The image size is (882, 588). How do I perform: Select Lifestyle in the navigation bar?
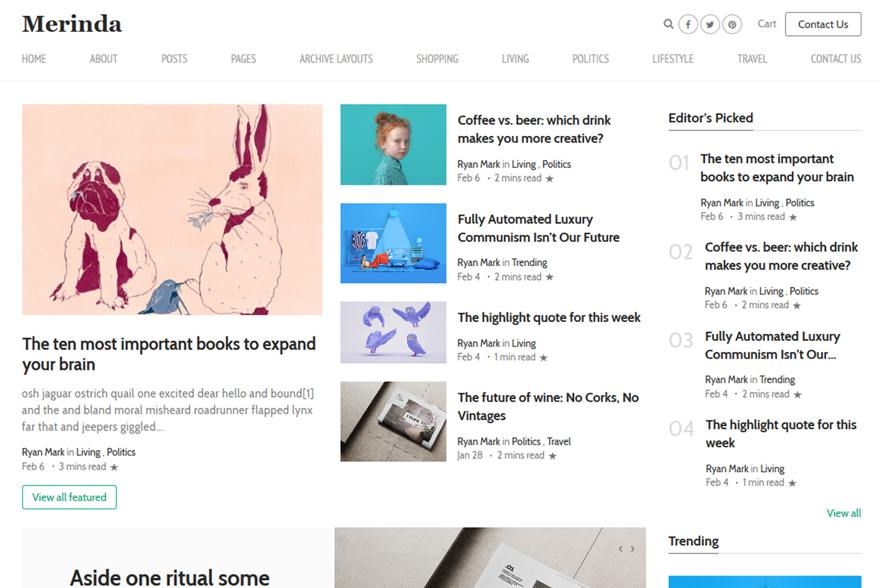point(673,59)
